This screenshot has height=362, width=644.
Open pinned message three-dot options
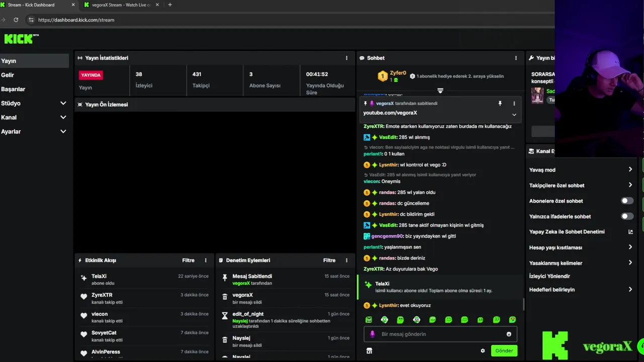click(x=514, y=104)
